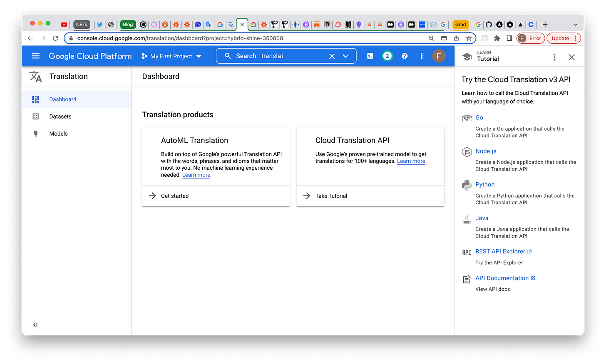
Task: Switch to the GitHub tab
Action: point(489,25)
